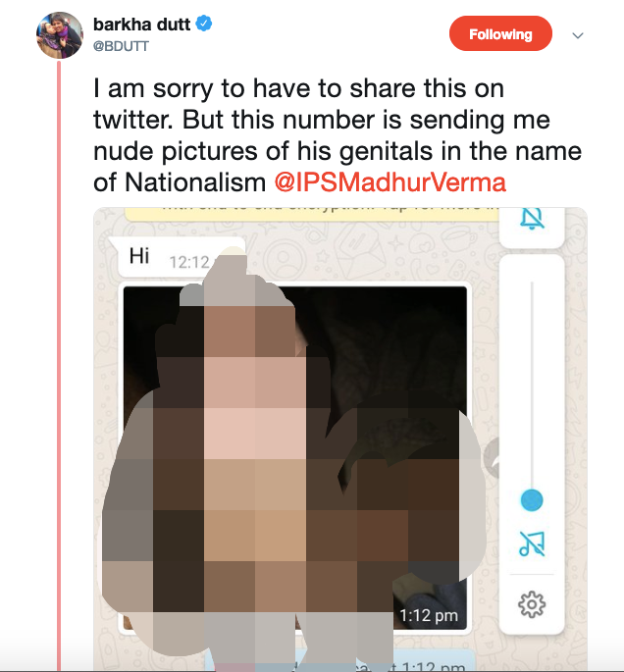Expand the tweet options chevron
Screen dimensions: 624x672
click(578, 35)
